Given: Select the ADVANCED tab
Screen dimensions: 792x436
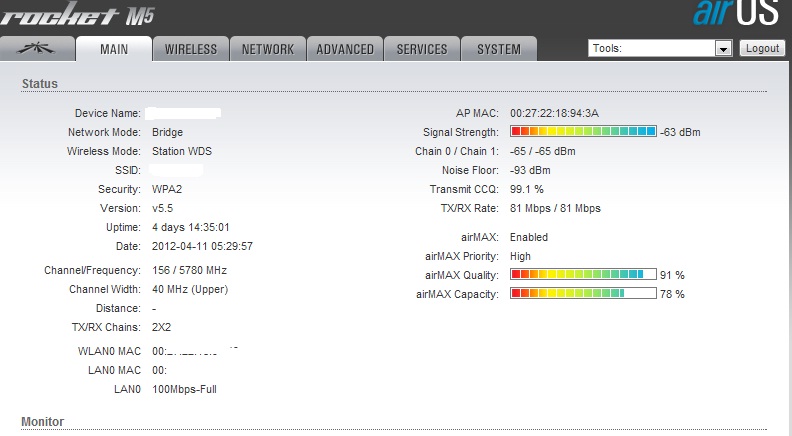Looking at the screenshot, I should [x=345, y=49].
